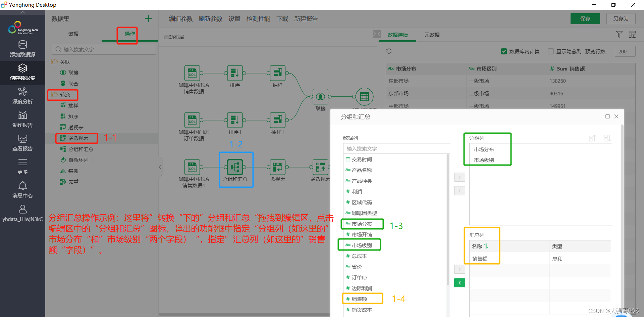
Task: Select the Create Dataset (创建数据集) sidebar item
Action: point(22,73)
